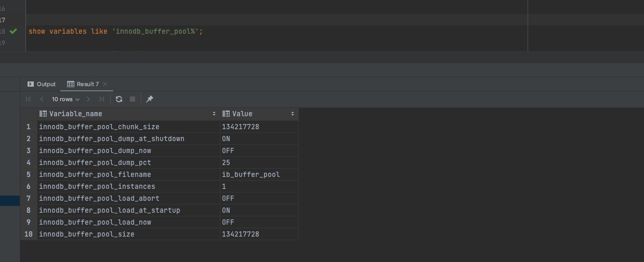Select the innodb_buffer_pool_size name cell
Viewport: 644px width, 262px height.
(x=86, y=235)
